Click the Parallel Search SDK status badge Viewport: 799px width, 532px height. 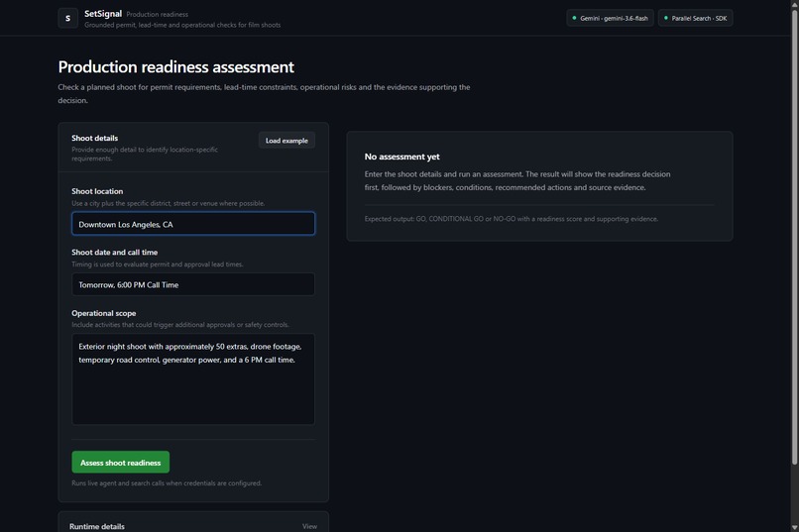click(x=696, y=18)
